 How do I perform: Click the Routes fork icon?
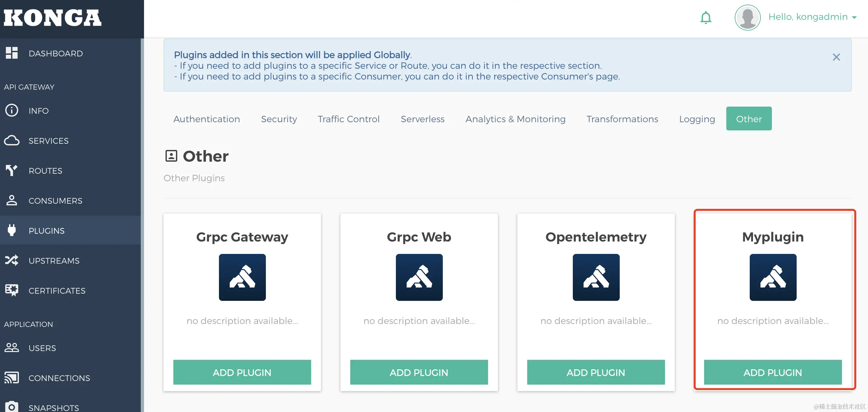pyautogui.click(x=12, y=170)
